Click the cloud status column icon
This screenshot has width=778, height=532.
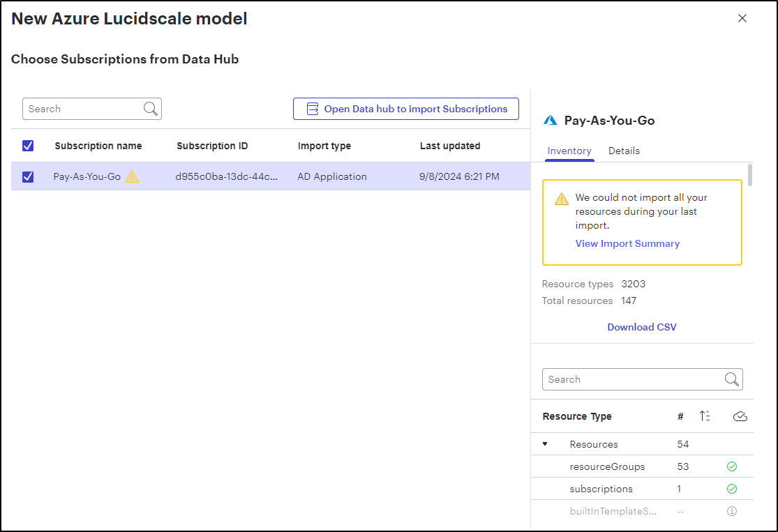click(740, 416)
